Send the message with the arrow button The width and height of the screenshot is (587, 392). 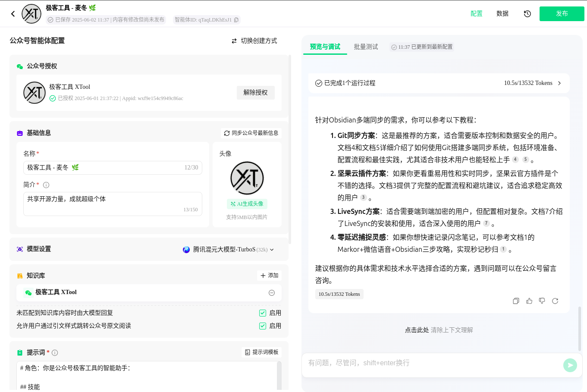pos(570,365)
